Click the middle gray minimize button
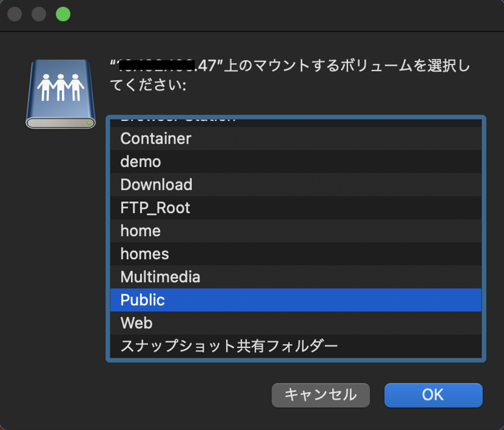This screenshot has height=430, width=504. click(39, 14)
